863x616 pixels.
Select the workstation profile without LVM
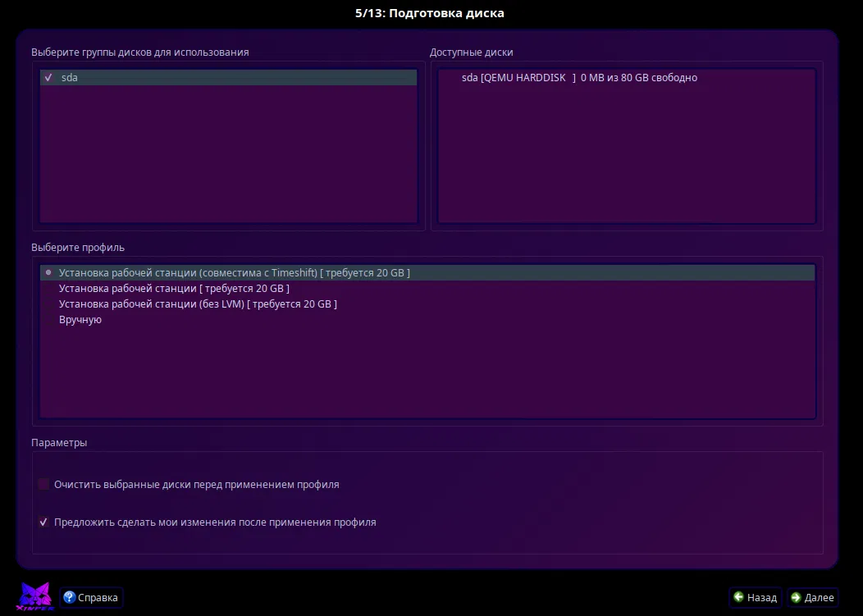427,303
